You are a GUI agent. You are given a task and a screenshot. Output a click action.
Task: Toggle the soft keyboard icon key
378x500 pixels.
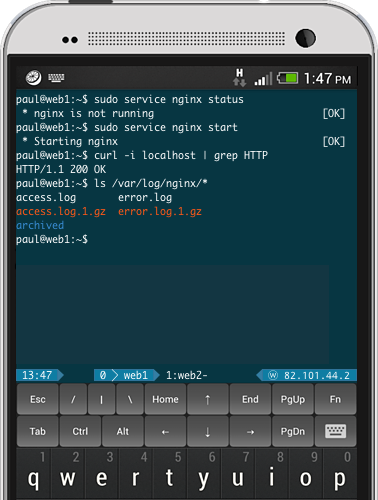pos(335,431)
